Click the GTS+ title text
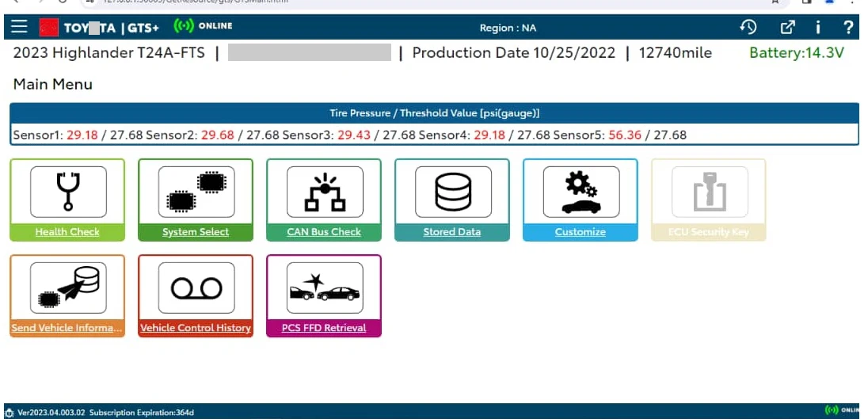 pos(143,28)
